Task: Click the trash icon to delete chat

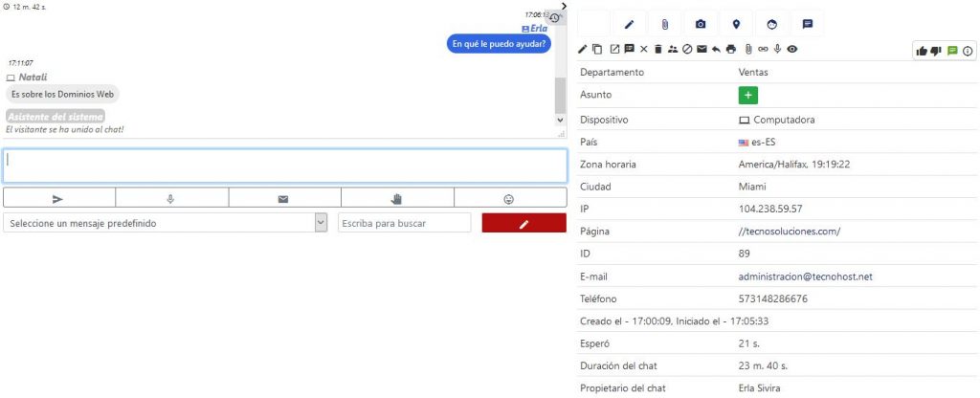Action: click(x=657, y=49)
